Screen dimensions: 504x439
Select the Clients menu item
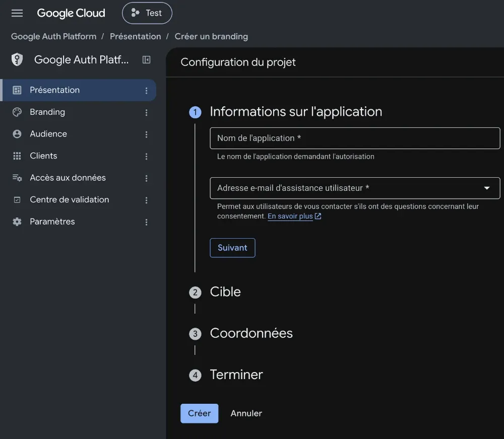pos(79,156)
